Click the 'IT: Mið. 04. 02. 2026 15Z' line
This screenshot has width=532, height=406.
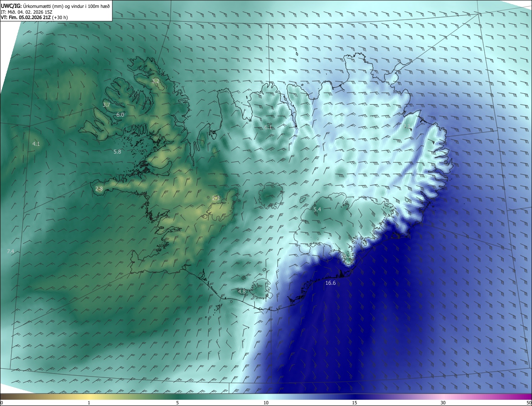click(x=27, y=12)
